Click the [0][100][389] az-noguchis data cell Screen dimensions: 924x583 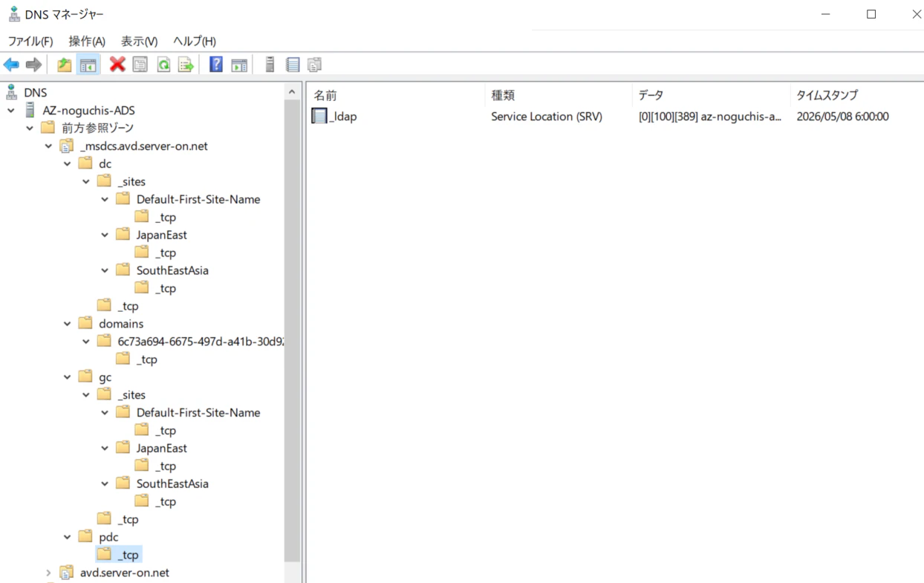tap(710, 117)
